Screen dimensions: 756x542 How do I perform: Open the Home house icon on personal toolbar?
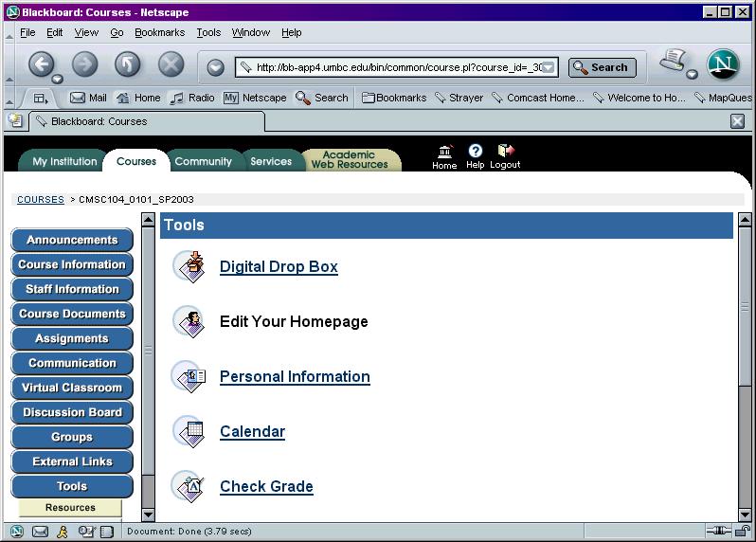tap(138, 98)
